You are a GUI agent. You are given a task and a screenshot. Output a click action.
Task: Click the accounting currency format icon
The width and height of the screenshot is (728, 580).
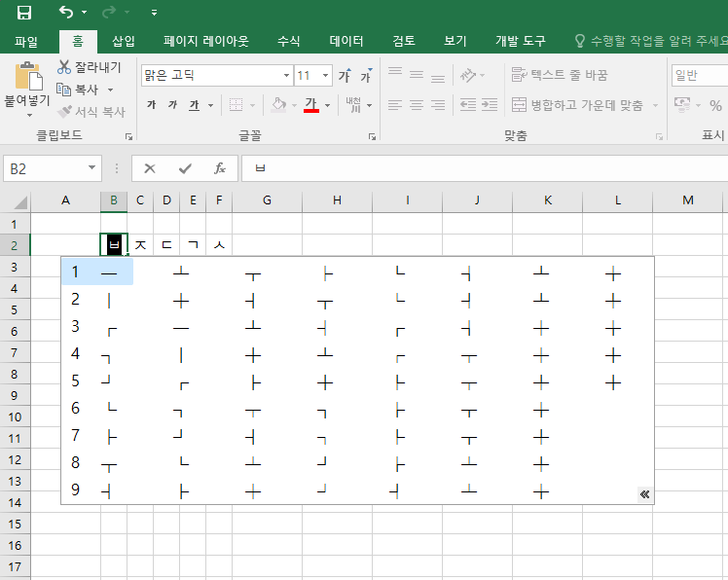pyautogui.click(x=682, y=105)
